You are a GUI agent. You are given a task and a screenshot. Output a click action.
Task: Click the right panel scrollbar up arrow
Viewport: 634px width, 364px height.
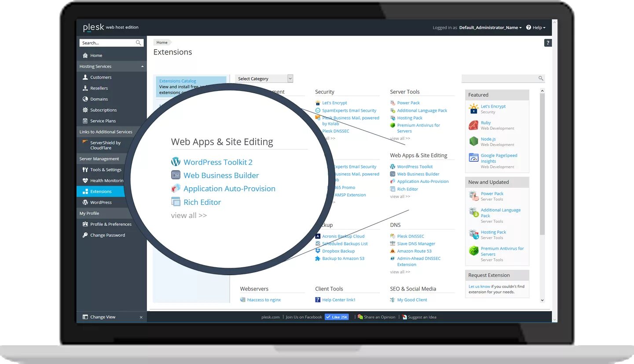pyautogui.click(x=542, y=91)
